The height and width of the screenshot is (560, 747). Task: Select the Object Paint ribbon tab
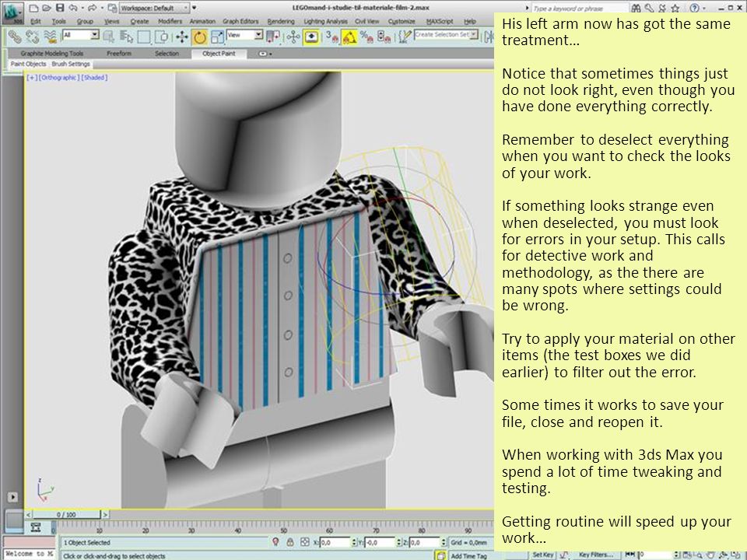click(x=219, y=54)
